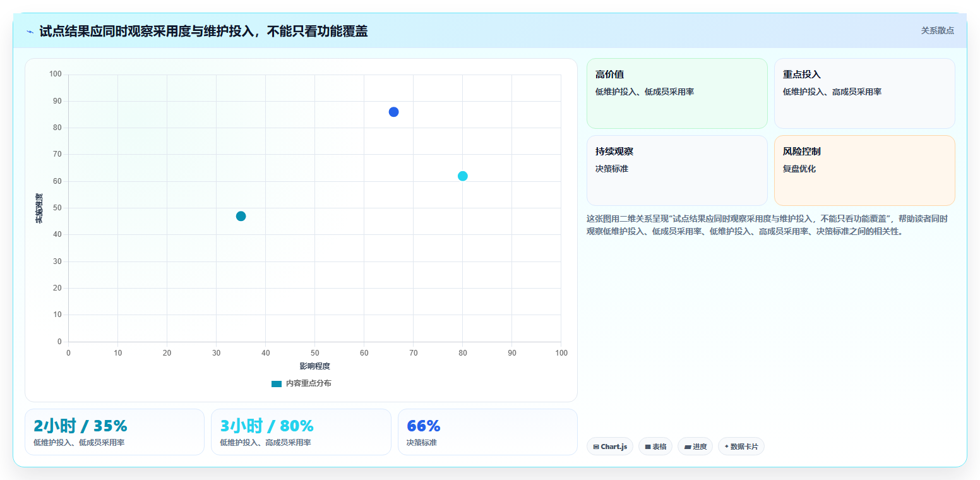Open the 风险控制 quadrant card
Screen dimensions: 980x480
[x=864, y=171]
